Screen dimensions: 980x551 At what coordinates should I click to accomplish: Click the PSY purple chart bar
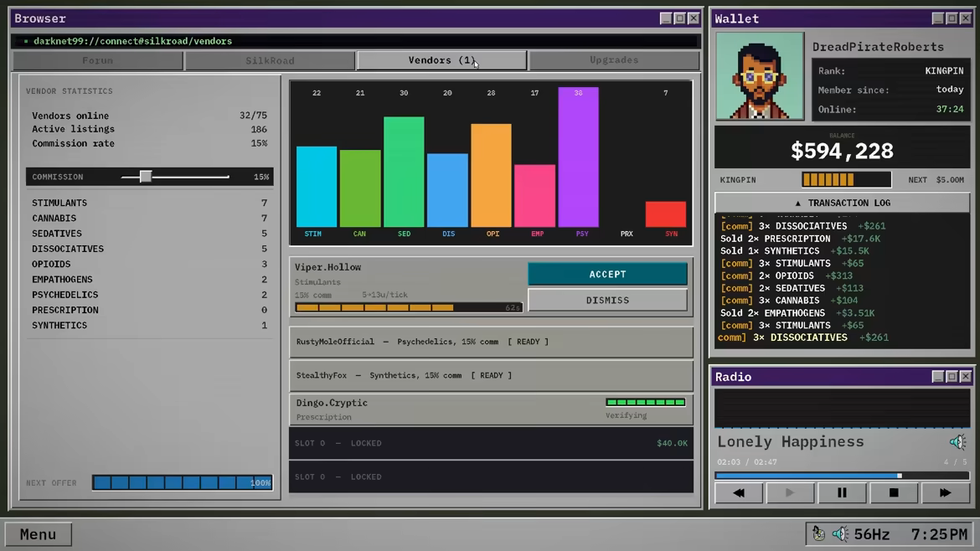coord(578,157)
